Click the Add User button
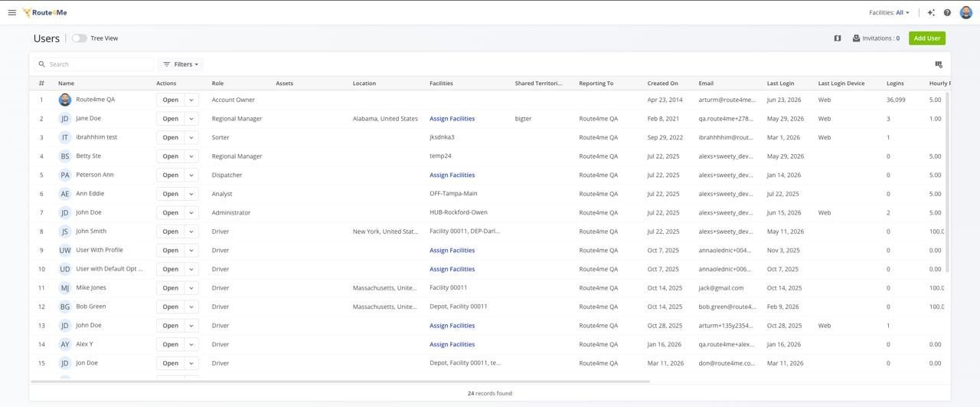Image resolution: width=980 pixels, height=407 pixels. (927, 38)
